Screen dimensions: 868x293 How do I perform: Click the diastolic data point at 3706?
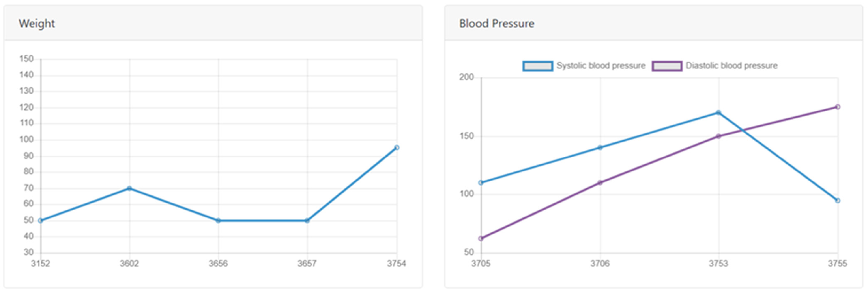tap(600, 183)
